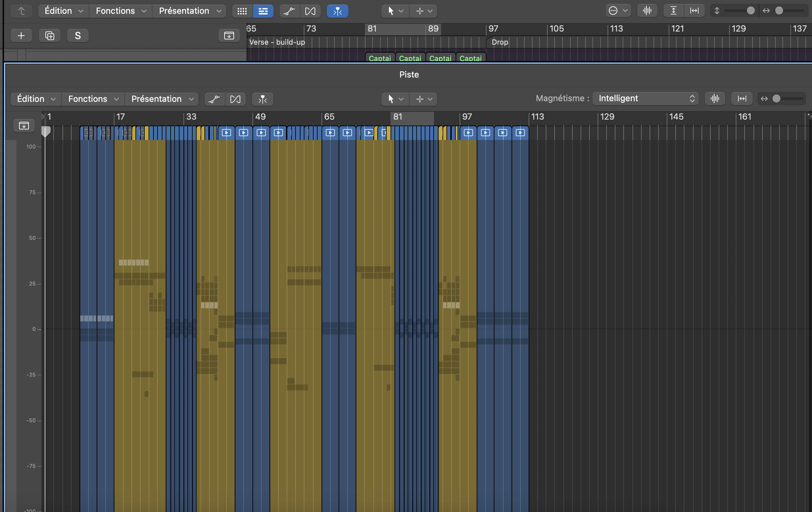Click the catch playhead icon in Piste editor
The height and width of the screenshot is (512, 812).
click(262, 99)
